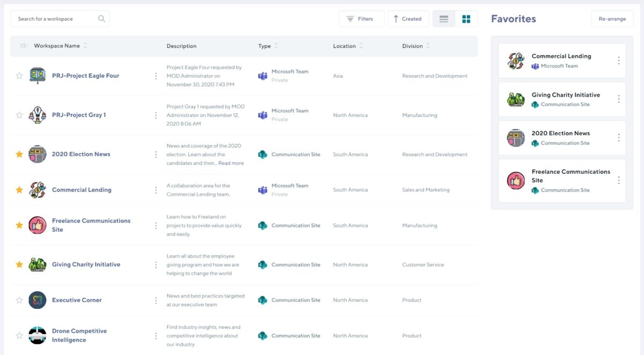Click the search magnifier icon
644x355 pixels.
click(x=101, y=18)
